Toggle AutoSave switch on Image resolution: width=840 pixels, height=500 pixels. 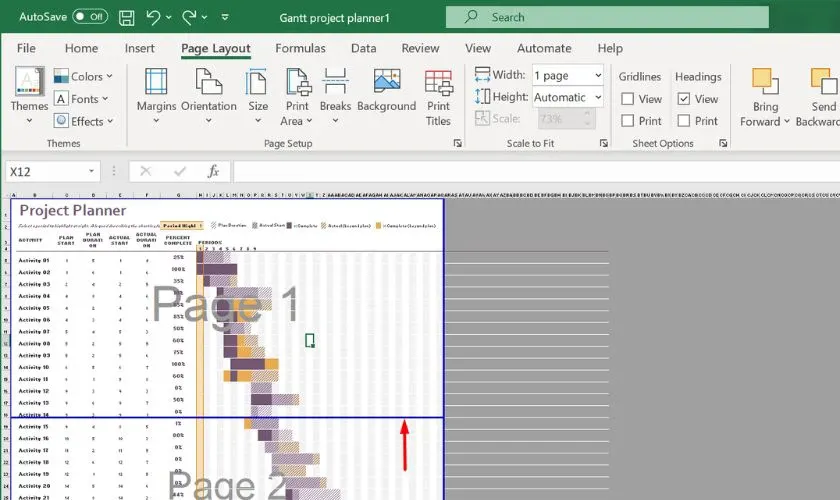click(90, 17)
